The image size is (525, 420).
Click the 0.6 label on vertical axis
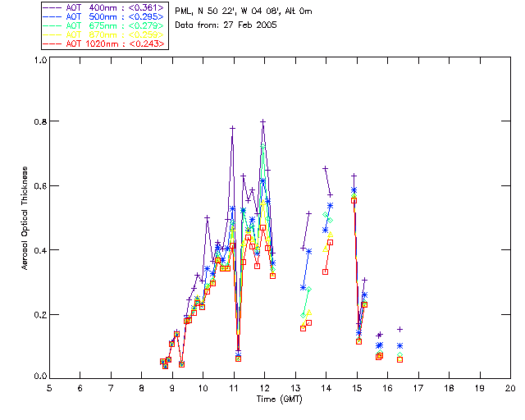click(40, 186)
